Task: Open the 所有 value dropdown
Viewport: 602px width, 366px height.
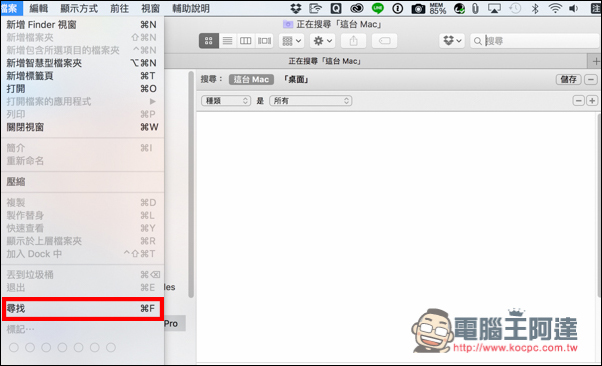Action: (x=311, y=101)
